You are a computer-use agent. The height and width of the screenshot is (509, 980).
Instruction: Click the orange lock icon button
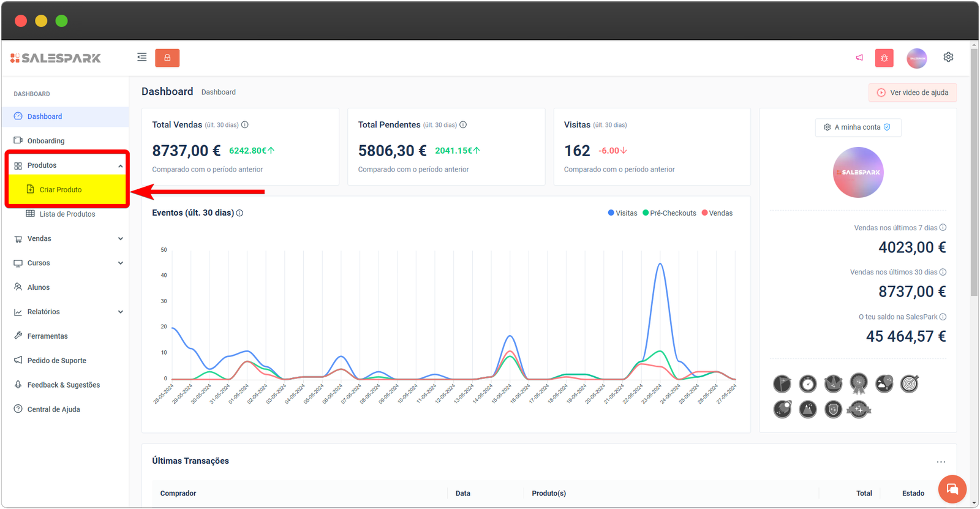pyautogui.click(x=167, y=58)
